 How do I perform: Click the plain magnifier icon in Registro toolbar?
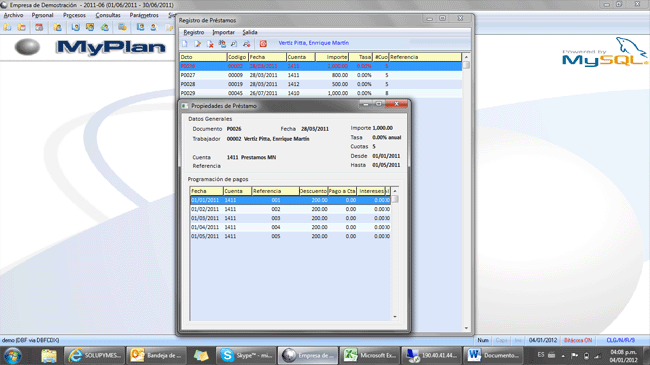click(x=234, y=44)
